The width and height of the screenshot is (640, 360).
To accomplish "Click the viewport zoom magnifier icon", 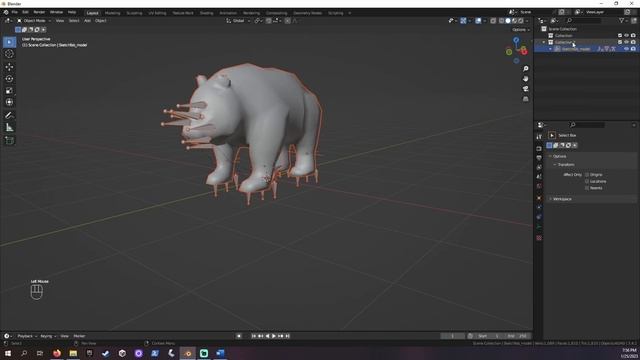I will (x=526, y=69).
